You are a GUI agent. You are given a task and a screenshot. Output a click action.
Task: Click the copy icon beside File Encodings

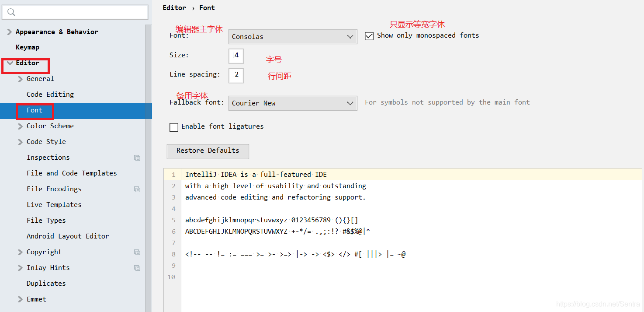[137, 189]
